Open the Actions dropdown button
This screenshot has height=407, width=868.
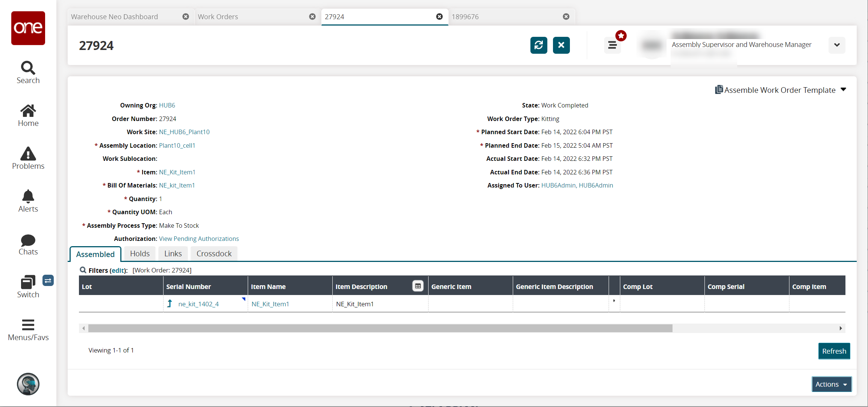point(831,384)
